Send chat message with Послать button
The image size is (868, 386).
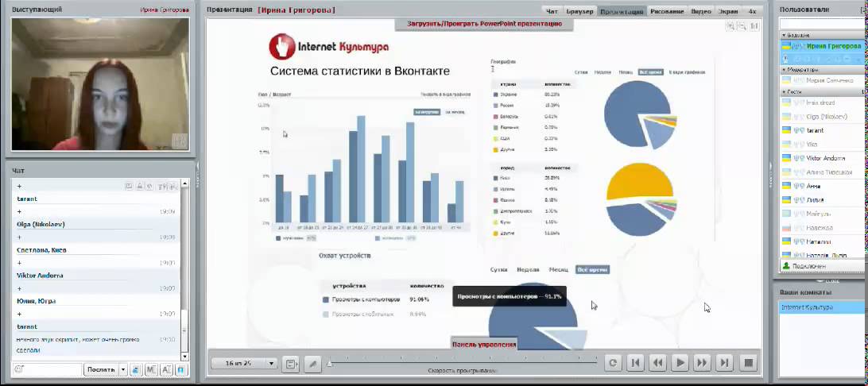[101, 369]
